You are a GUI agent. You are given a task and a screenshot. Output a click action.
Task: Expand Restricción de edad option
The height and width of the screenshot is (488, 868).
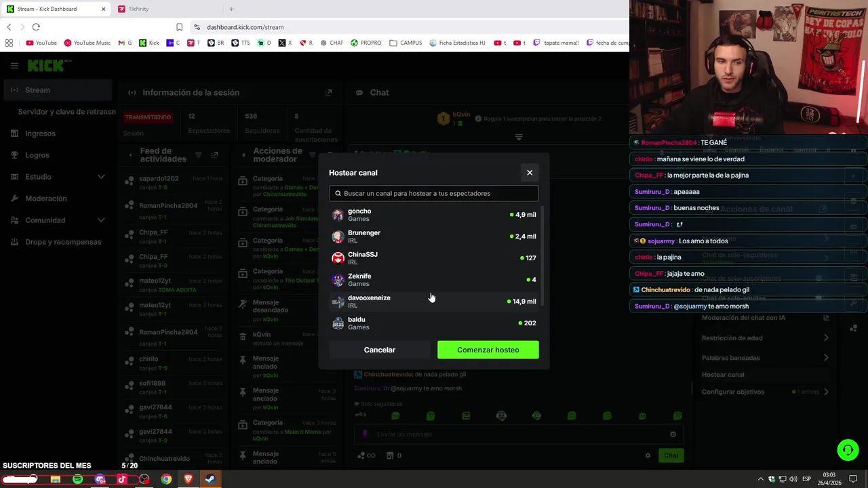pyautogui.click(x=765, y=338)
